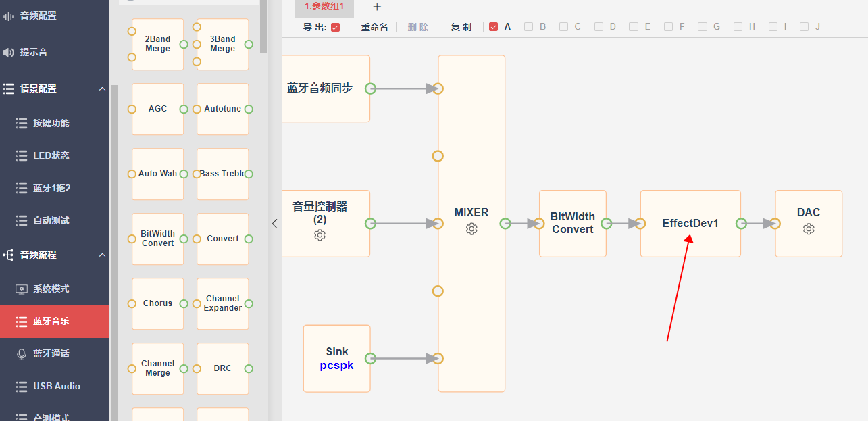Uncheck the A checkbox

[x=494, y=27]
